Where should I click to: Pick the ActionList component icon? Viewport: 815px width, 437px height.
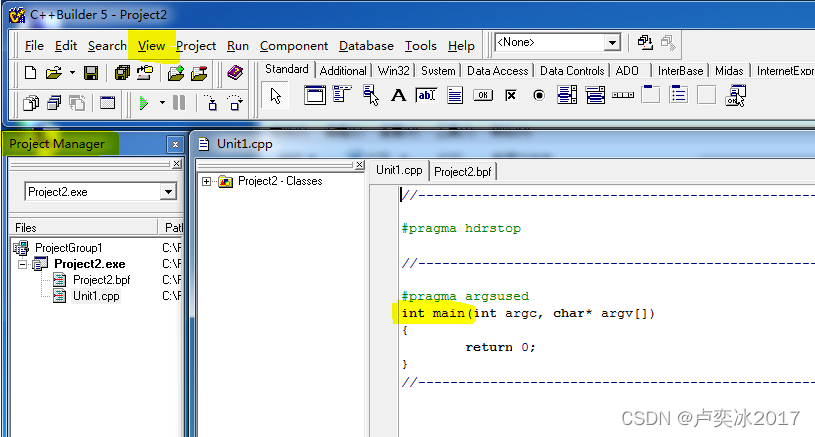coord(735,96)
